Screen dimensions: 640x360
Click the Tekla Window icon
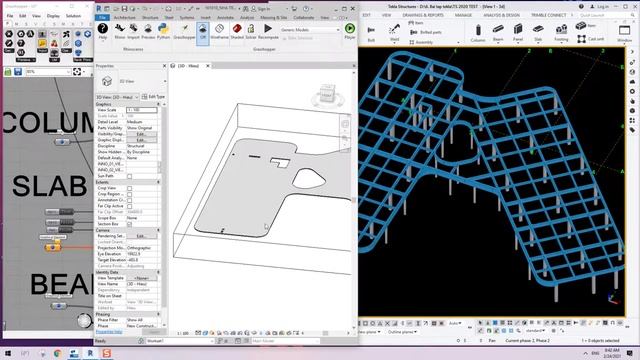pyautogui.click(x=624, y=33)
